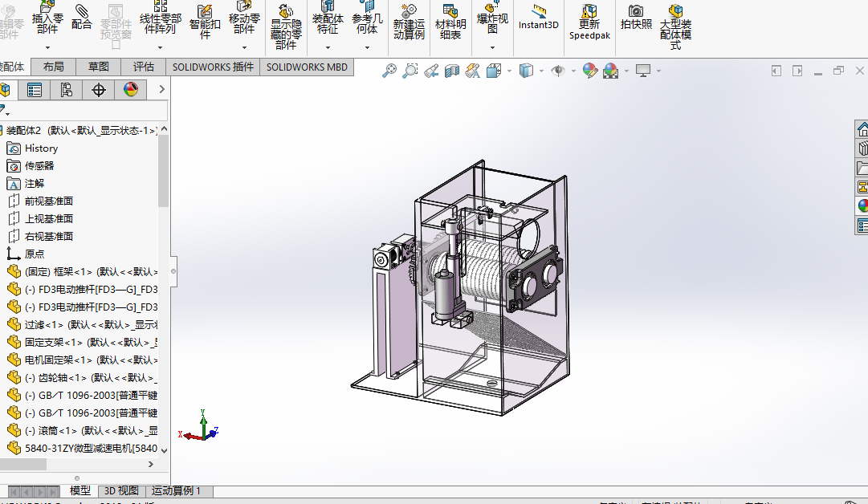Open dropdown under Insert Components (插入零部件)
Screen dimensions: 868x504
click(x=47, y=47)
